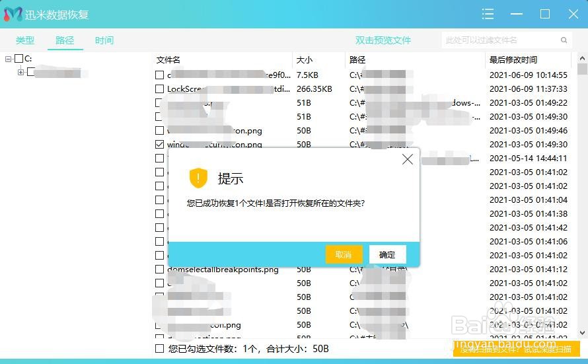Click the 双击预览文件 link
Image resolution: width=588 pixels, height=364 pixels.
point(383,40)
